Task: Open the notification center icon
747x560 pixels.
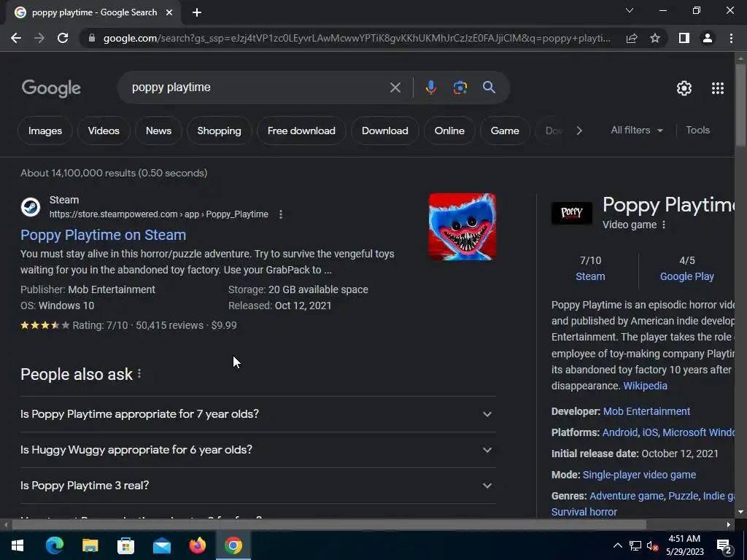Action: [x=724, y=546]
